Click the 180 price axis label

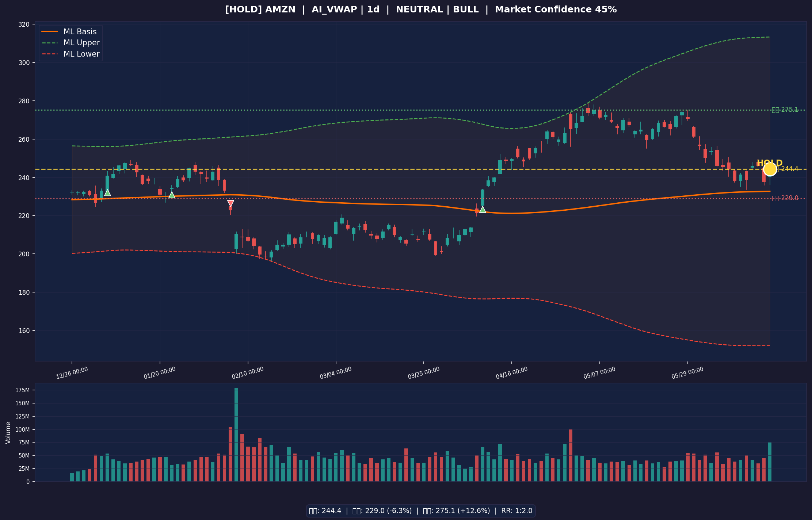tap(24, 292)
